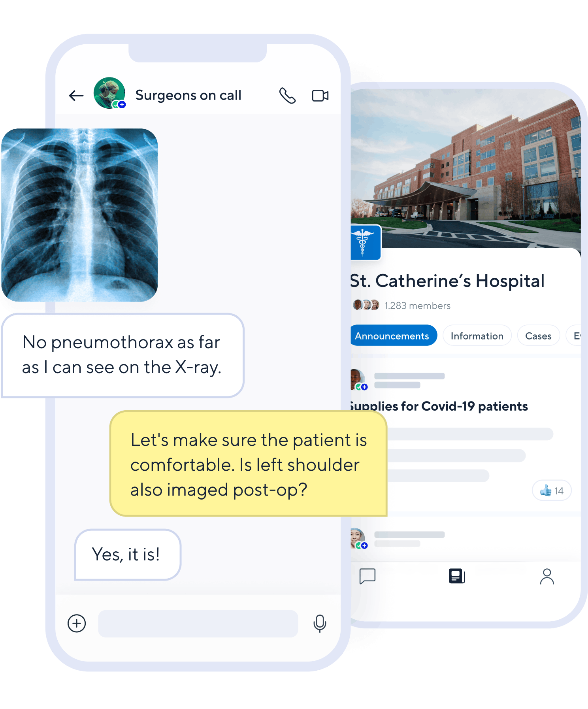Viewport: 588px width, 709px height.
Task: Open the 1.283 members list
Action: click(417, 305)
